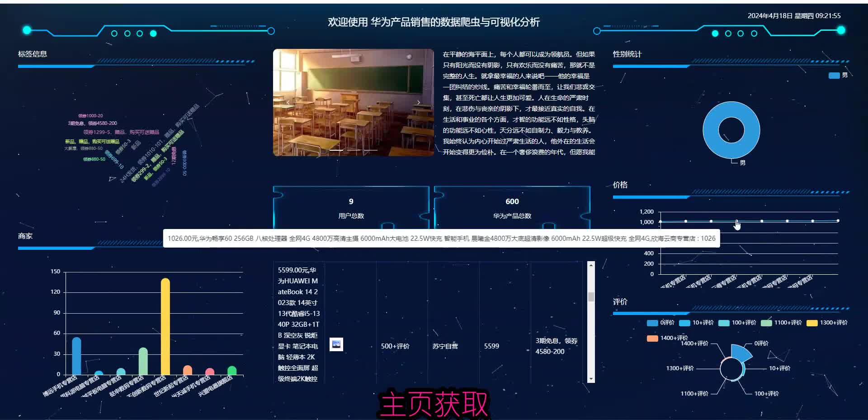Open the product image thumbnail in table row
The height and width of the screenshot is (420, 868).
tap(336, 345)
